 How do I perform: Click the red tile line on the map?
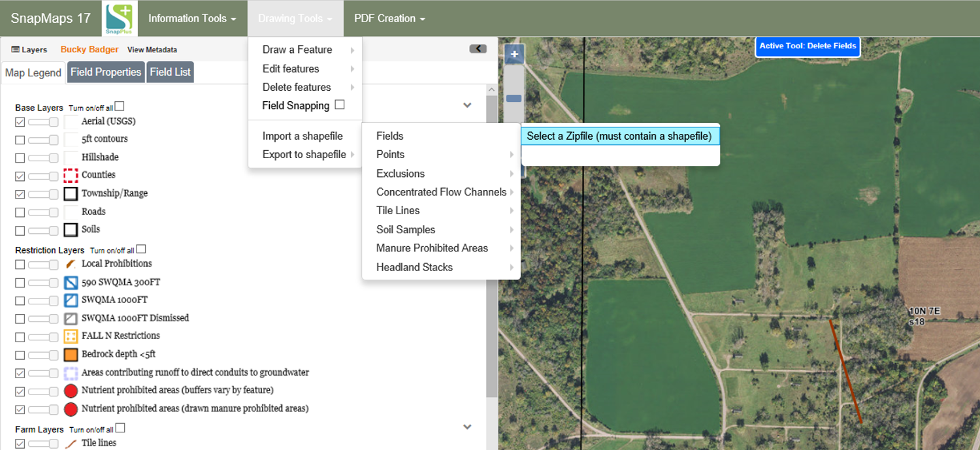tap(846, 371)
